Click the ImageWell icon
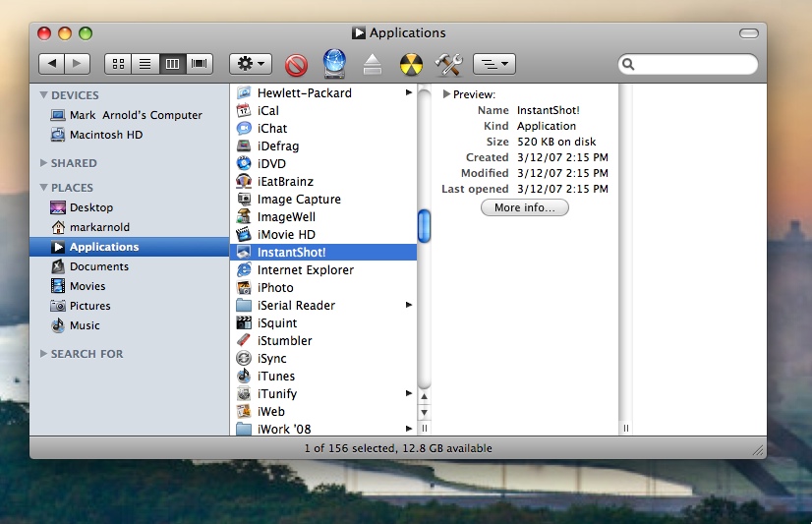The height and width of the screenshot is (524, 812). click(x=244, y=216)
